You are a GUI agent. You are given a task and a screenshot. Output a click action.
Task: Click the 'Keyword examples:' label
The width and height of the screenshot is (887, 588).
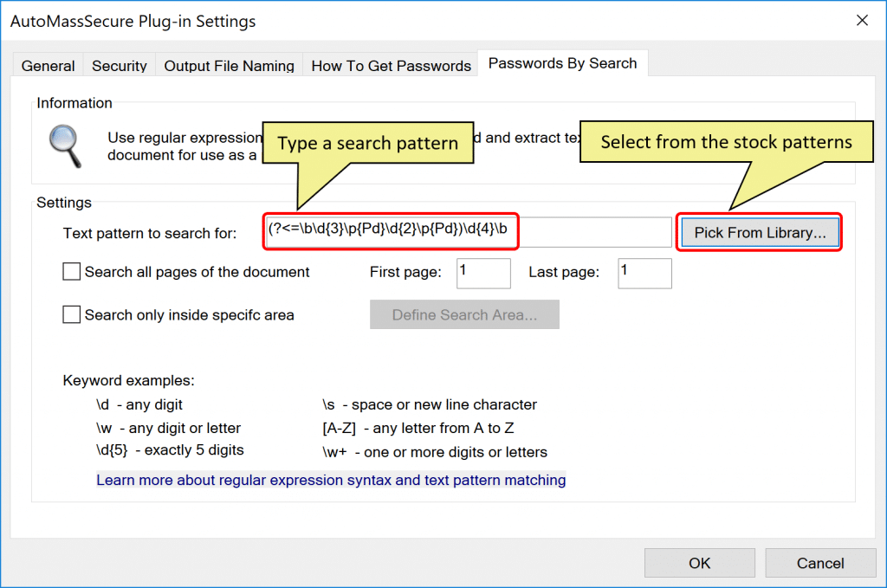[x=128, y=380]
